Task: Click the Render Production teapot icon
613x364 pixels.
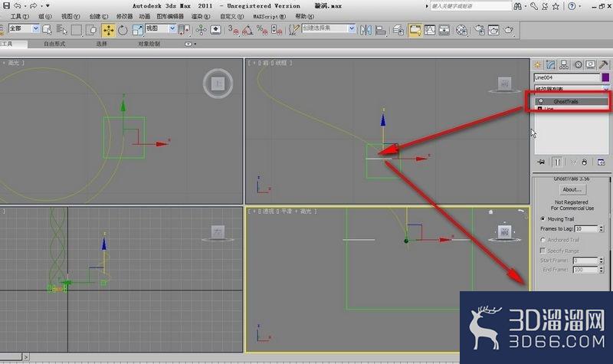Action: [x=508, y=30]
